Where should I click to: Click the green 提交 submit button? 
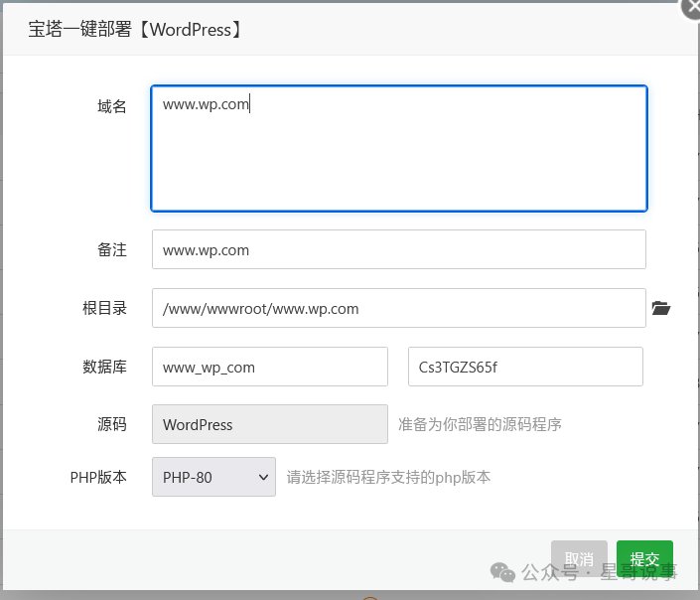[644, 558]
